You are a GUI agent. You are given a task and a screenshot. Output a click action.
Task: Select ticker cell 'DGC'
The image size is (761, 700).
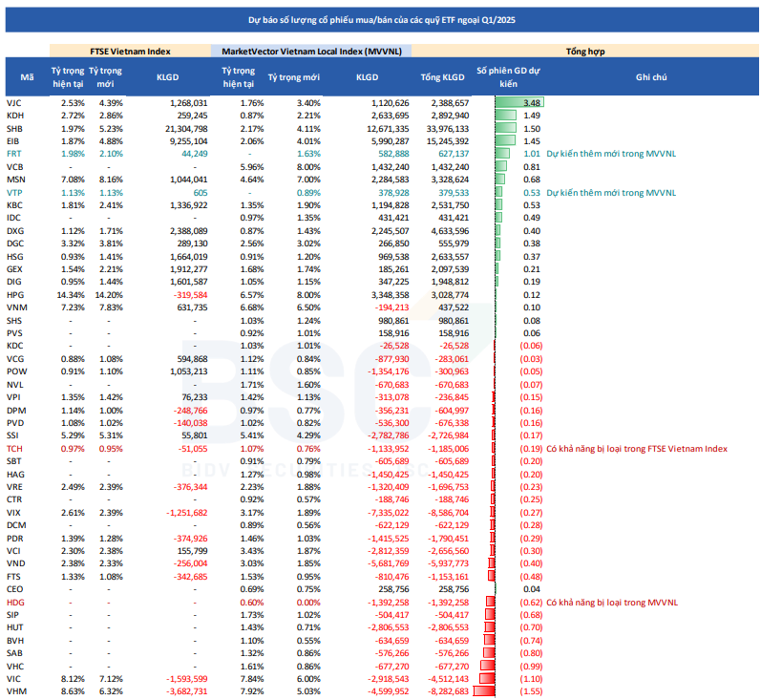coord(15,244)
